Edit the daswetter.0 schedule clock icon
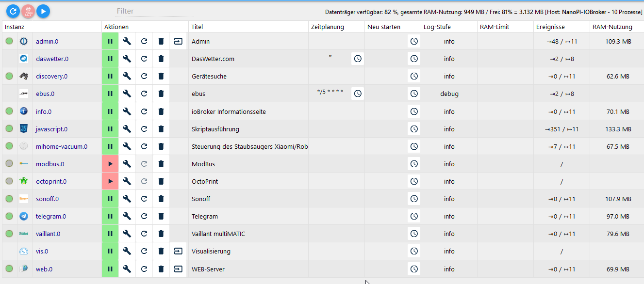The width and height of the screenshot is (644, 284). 358,59
